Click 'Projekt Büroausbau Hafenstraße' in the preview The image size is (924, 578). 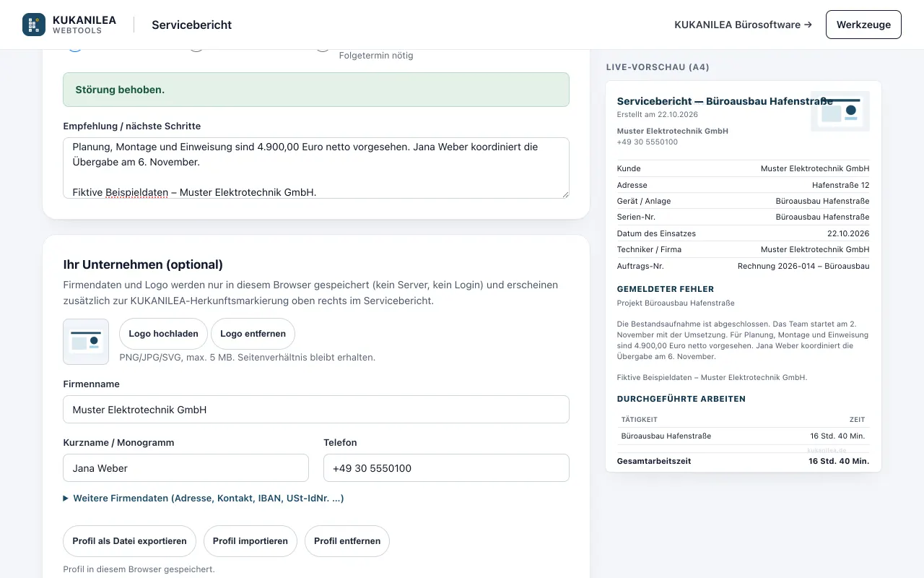(676, 303)
